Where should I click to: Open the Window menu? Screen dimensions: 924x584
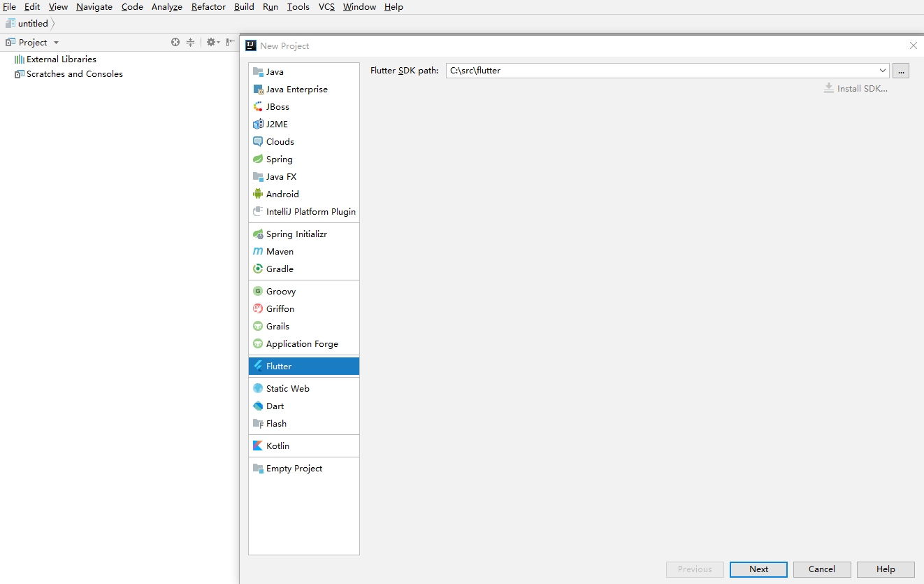[x=359, y=7]
